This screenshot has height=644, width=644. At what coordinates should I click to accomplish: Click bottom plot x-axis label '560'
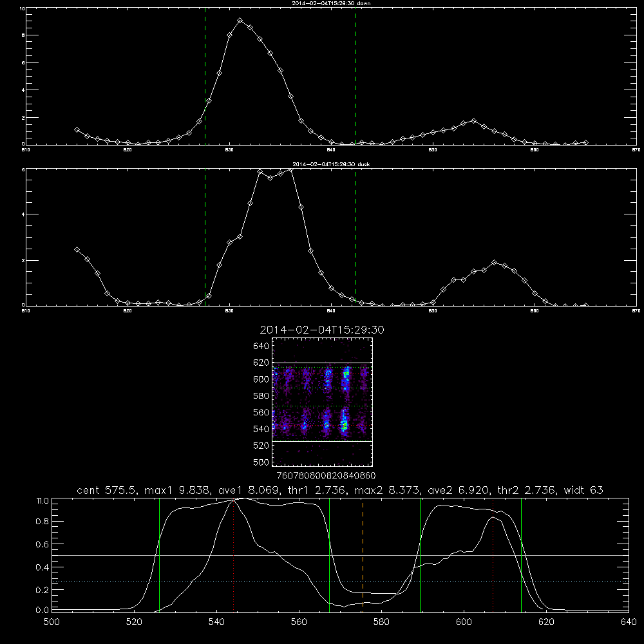299,622
